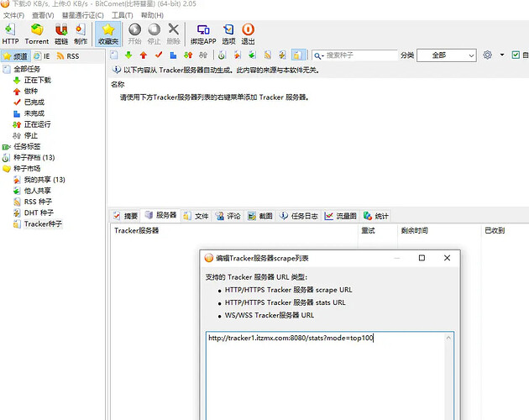Toggle the favorites (收藏夹) star button

click(x=108, y=34)
